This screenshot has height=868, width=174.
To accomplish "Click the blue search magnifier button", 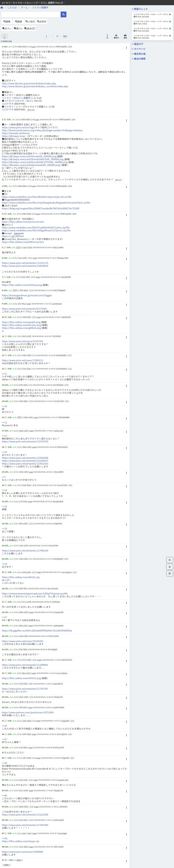I will [x=64, y=14].
